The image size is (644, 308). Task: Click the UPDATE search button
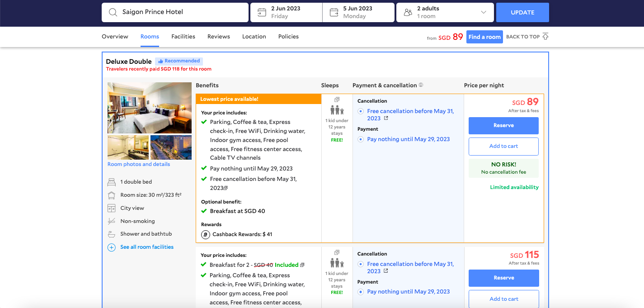click(522, 12)
